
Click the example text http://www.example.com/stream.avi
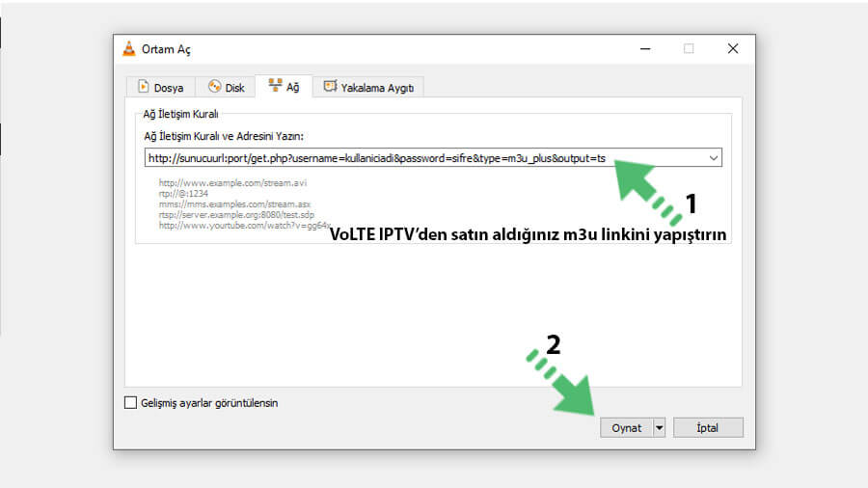232,182
